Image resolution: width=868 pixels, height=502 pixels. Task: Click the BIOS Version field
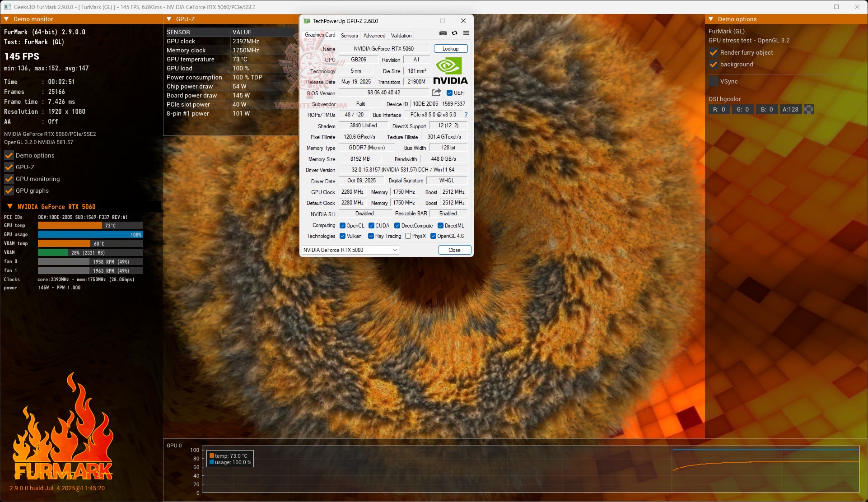pos(383,93)
